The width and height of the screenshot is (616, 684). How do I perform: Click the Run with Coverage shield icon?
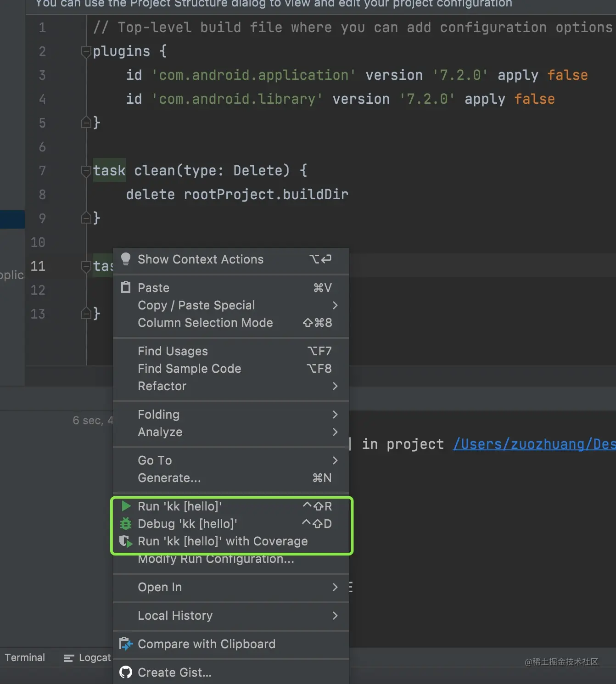point(126,541)
